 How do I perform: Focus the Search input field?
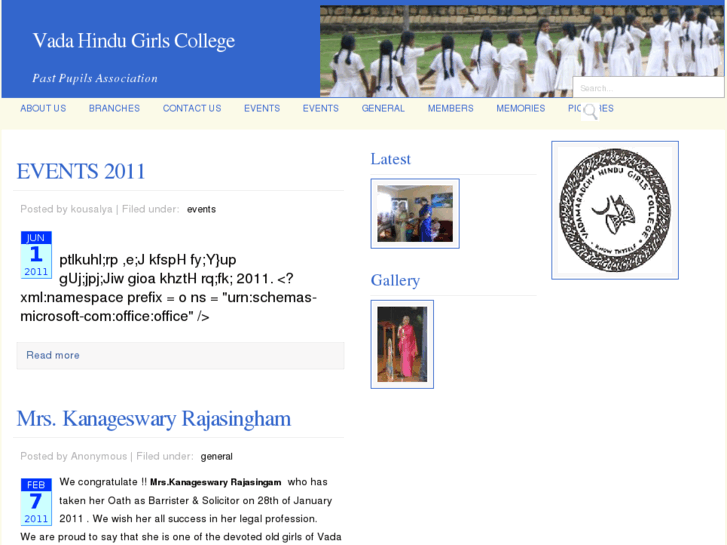648,88
